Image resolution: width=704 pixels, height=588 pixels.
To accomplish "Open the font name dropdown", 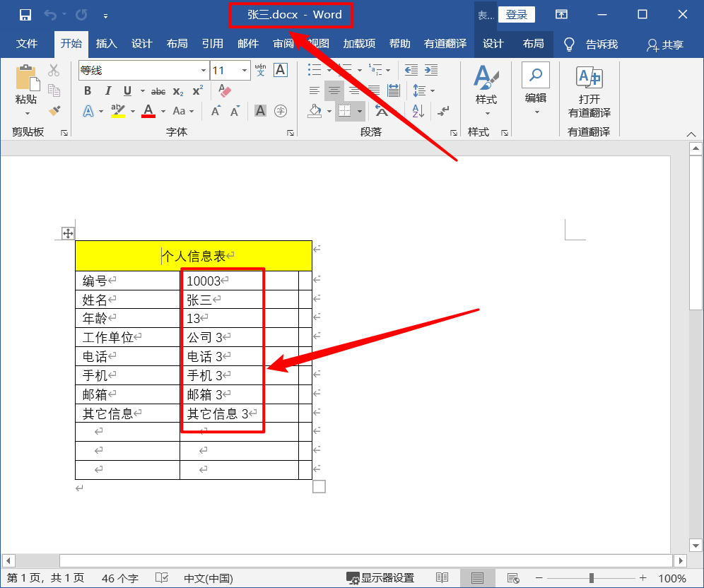I will pyautogui.click(x=204, y=70).
